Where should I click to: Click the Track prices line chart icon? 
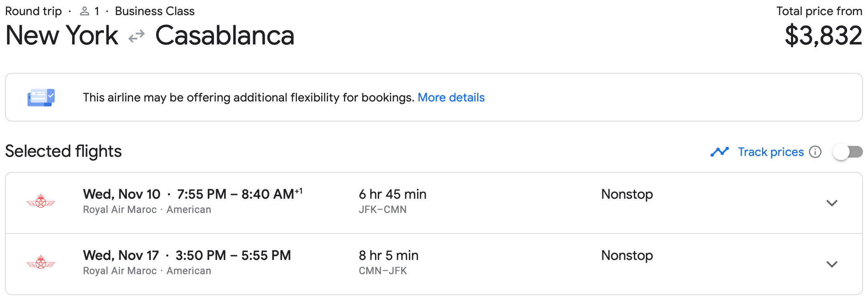click(720, 152)
